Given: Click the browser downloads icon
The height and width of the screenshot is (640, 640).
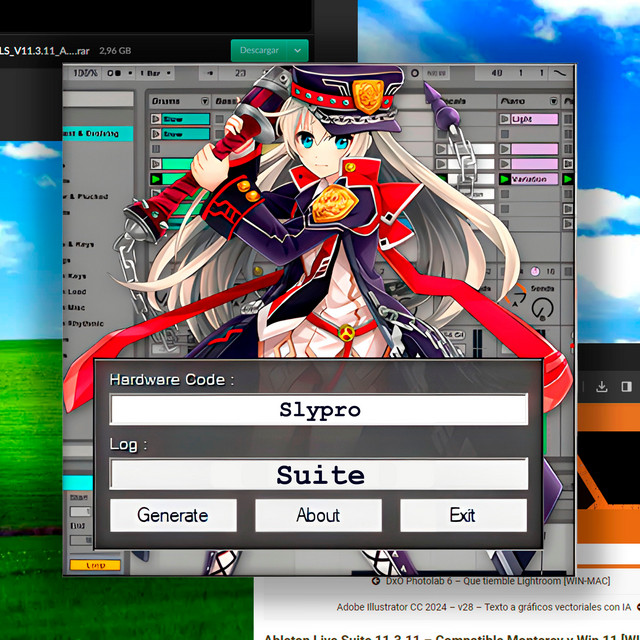Looking at the screenshot, I should (x=602, y=387).
